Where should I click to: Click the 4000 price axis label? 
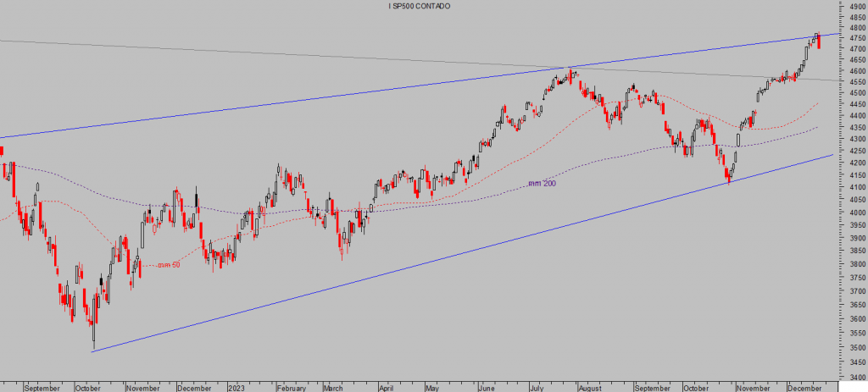click(x=856, y=213)
